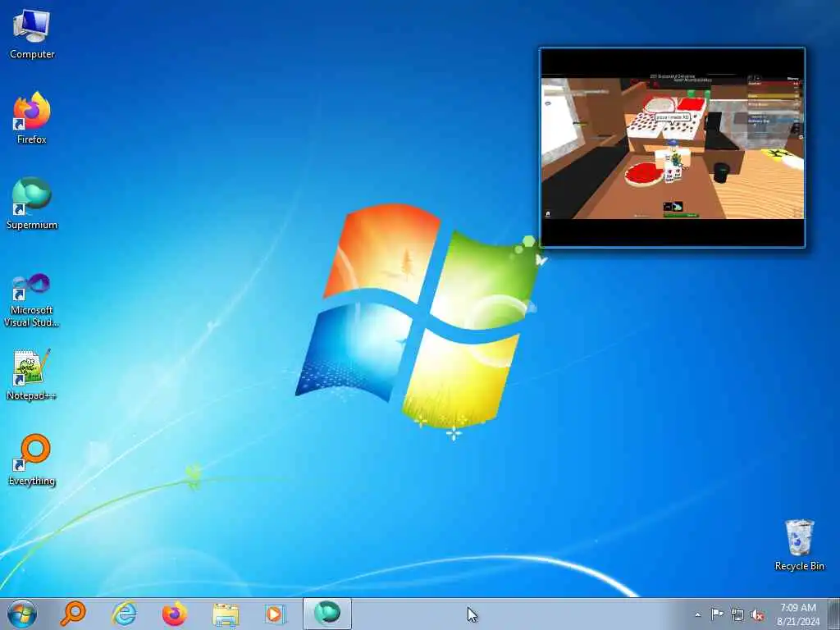Image resolution: width=840 pixels, height=630 pixels.
Task: Open the Action Center flag icon
Action: click(717, 614)
